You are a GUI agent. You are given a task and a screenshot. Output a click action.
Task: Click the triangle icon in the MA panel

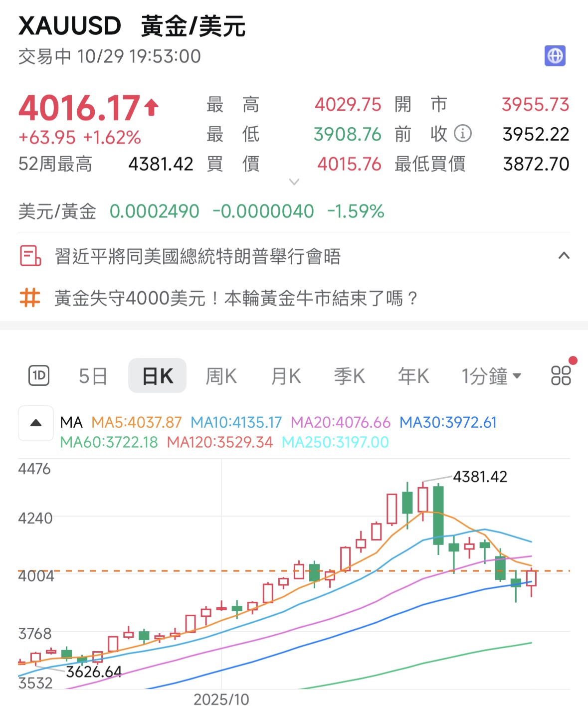tap(35, 423)
